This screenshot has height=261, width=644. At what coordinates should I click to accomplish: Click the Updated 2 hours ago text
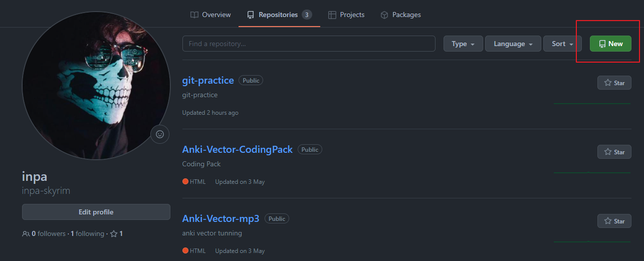pos(210,113)
